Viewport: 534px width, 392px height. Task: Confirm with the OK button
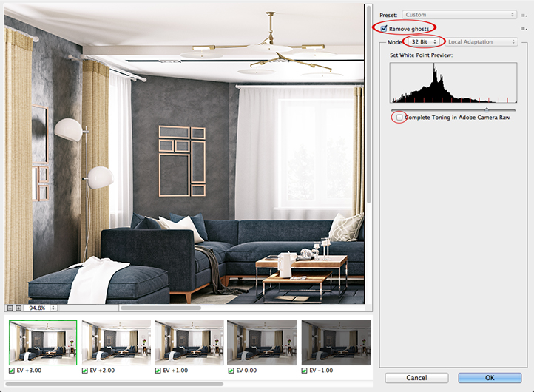click(490, 378)
